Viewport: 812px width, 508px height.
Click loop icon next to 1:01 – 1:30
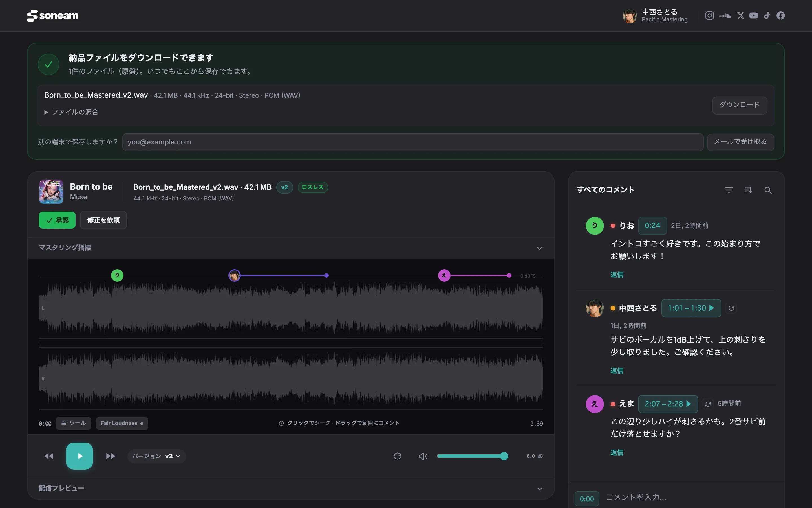pyautogui.click(x=731, y=308)
